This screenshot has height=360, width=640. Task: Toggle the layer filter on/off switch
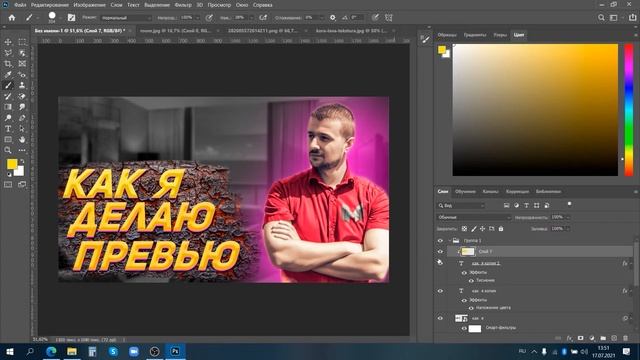click(569, 204)
